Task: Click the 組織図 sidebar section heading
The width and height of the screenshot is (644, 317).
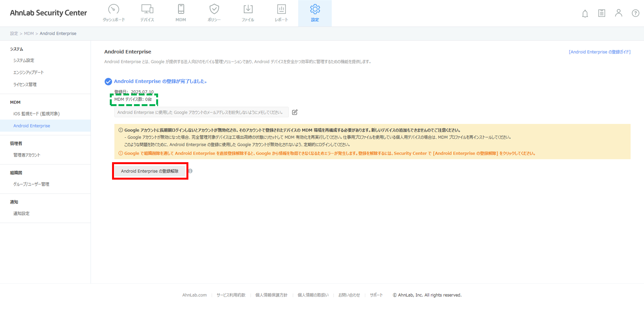Action: point(16,173)
